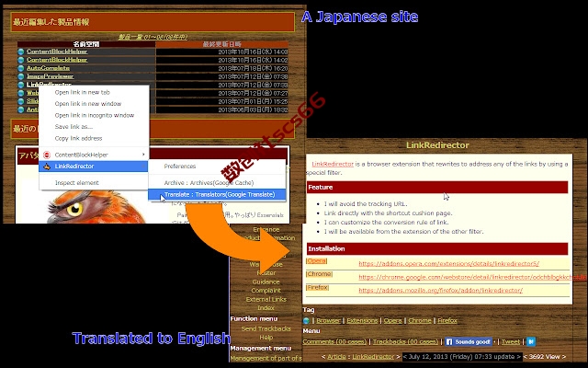Open first ContentBlockHelper link dated 14:03
The height and width of the screenshot is (368, 588).
(57, 52)
